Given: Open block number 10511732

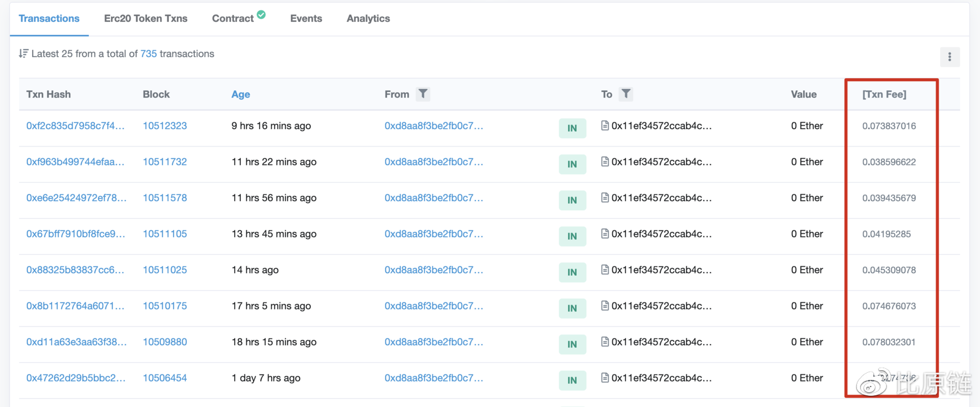Looking at the screenshot, I should click(x=165, y=162).
